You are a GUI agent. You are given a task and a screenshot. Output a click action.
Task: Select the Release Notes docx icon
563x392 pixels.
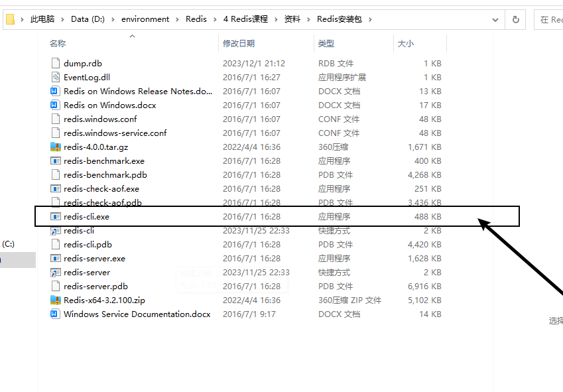pyautogui.click(x=56, y=91)
